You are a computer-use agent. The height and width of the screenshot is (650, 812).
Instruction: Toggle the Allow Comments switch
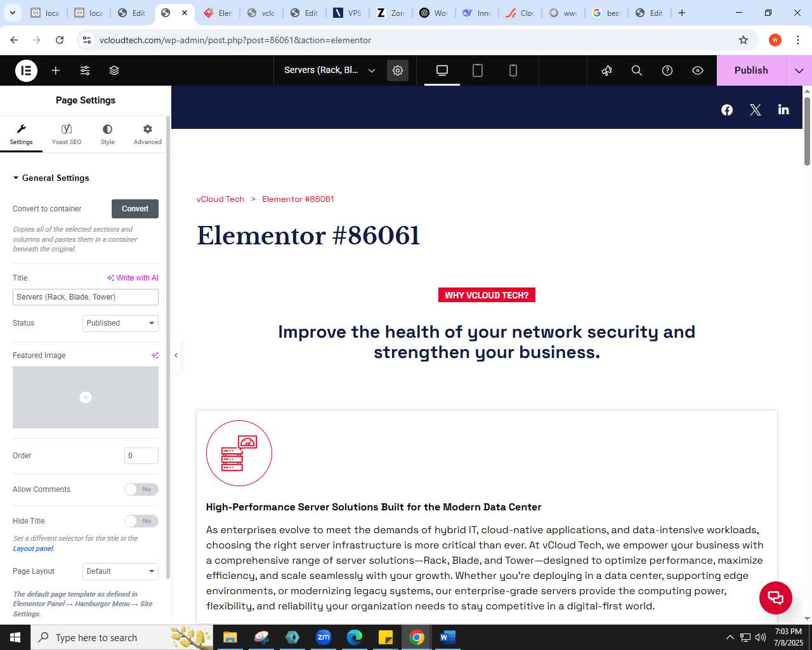pos(141,489)
